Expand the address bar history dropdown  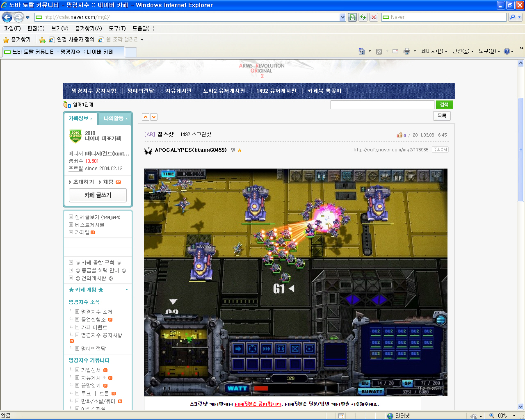pos(343,17)
